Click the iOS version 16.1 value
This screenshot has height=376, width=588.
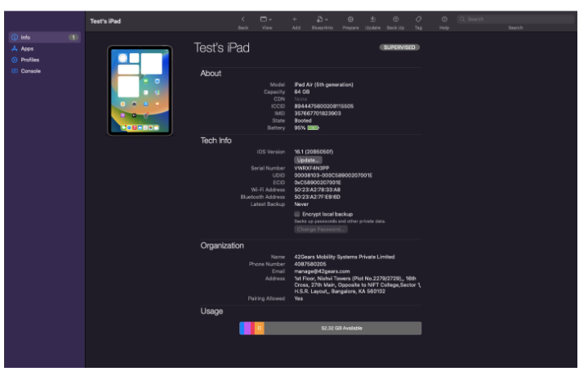tap(314, 152)
